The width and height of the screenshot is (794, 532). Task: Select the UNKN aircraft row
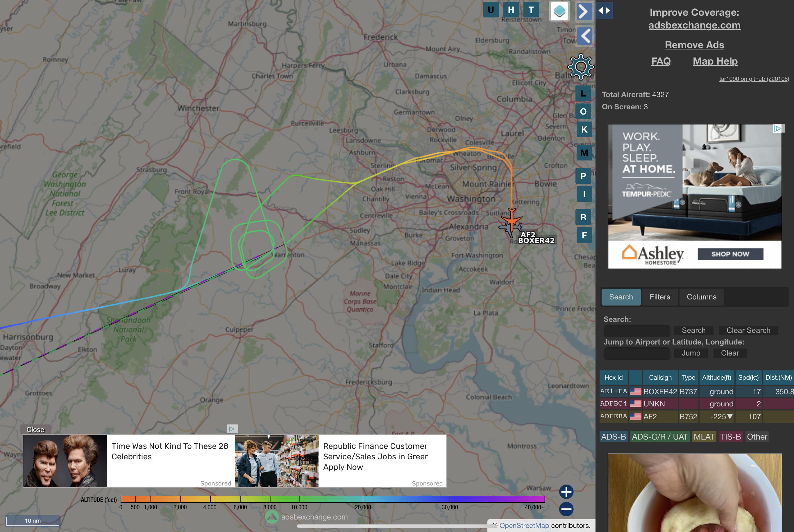click(697, 404)
